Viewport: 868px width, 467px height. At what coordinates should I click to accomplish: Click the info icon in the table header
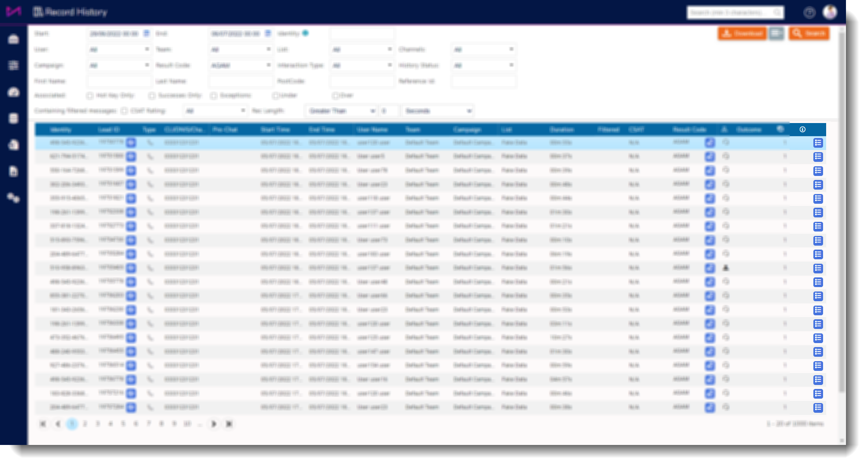(802, 129)
